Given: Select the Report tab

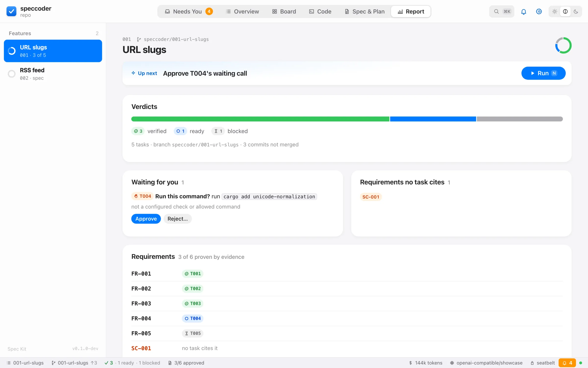Looking at the screenshot, I should tap(411, 12).
